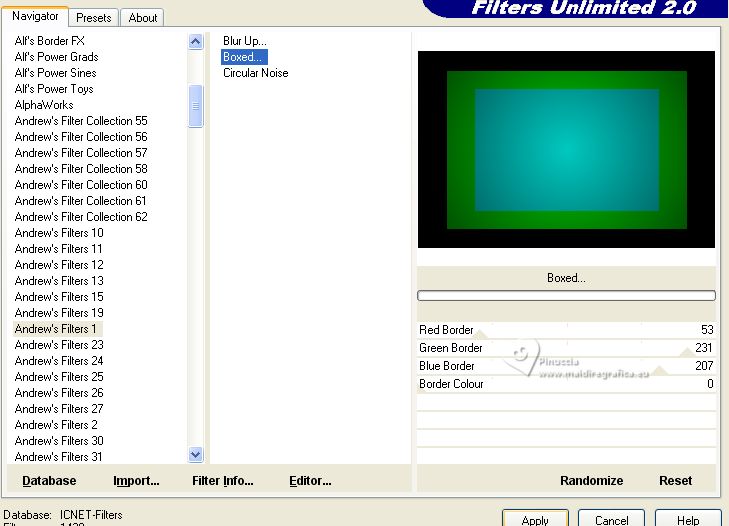Randomize the filter settings

(x=591, y=480)
